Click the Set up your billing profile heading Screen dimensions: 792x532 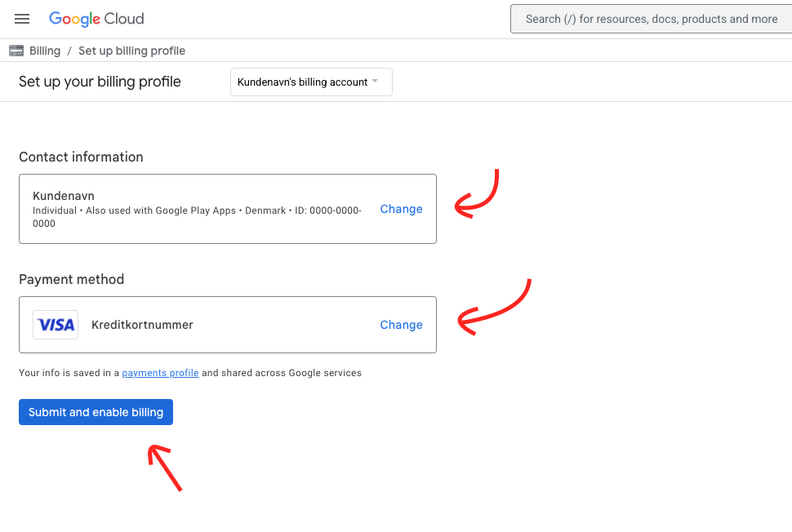(x=100, y=82)
